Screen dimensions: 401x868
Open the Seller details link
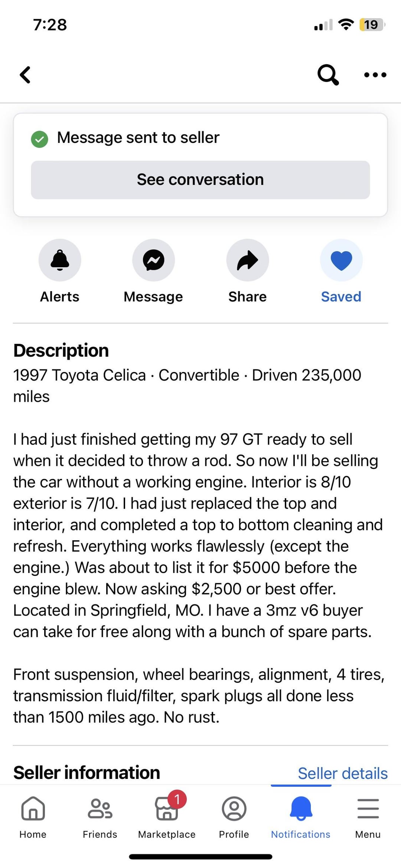342,773
